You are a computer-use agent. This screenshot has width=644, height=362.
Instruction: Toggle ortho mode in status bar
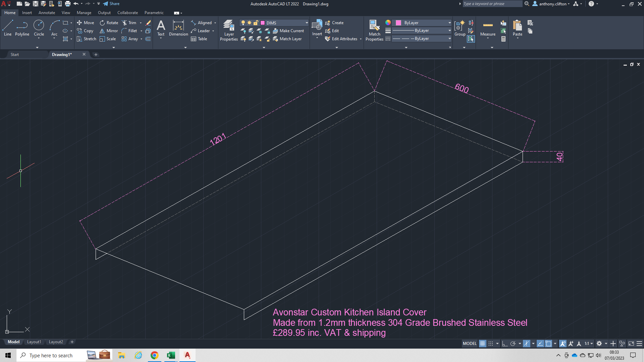pos(505,344)
